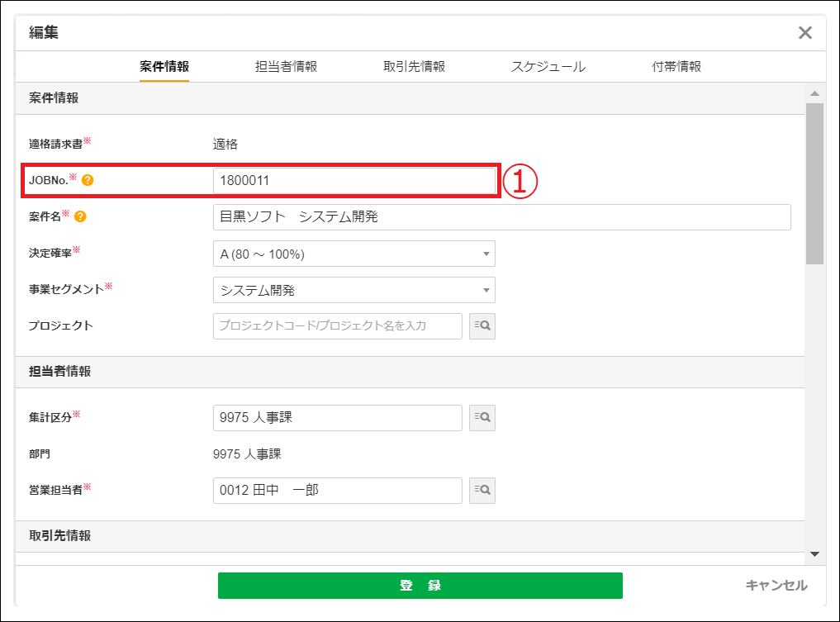This screenshot has height=622, width=840.
Task: Open the 集計区分 search lookup icon
Action: 482,418
